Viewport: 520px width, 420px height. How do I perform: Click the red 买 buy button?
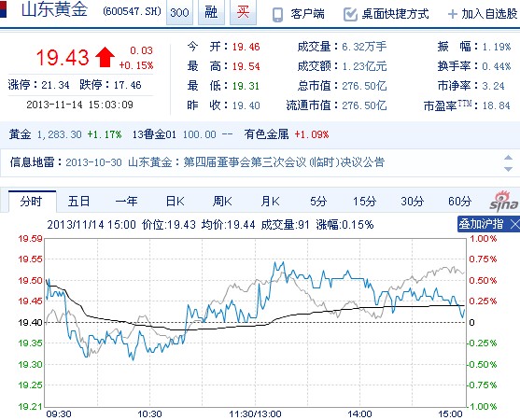(243, 12)
